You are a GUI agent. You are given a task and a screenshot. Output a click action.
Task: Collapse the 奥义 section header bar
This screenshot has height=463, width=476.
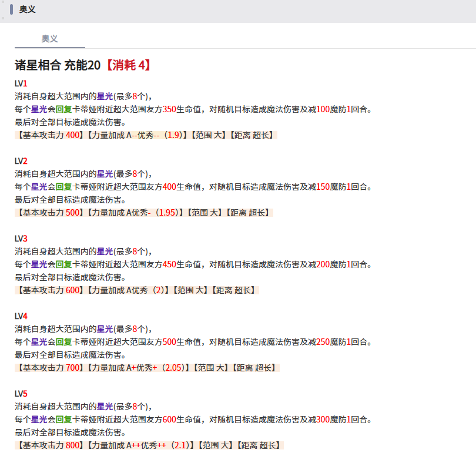[x=27, y=9]
